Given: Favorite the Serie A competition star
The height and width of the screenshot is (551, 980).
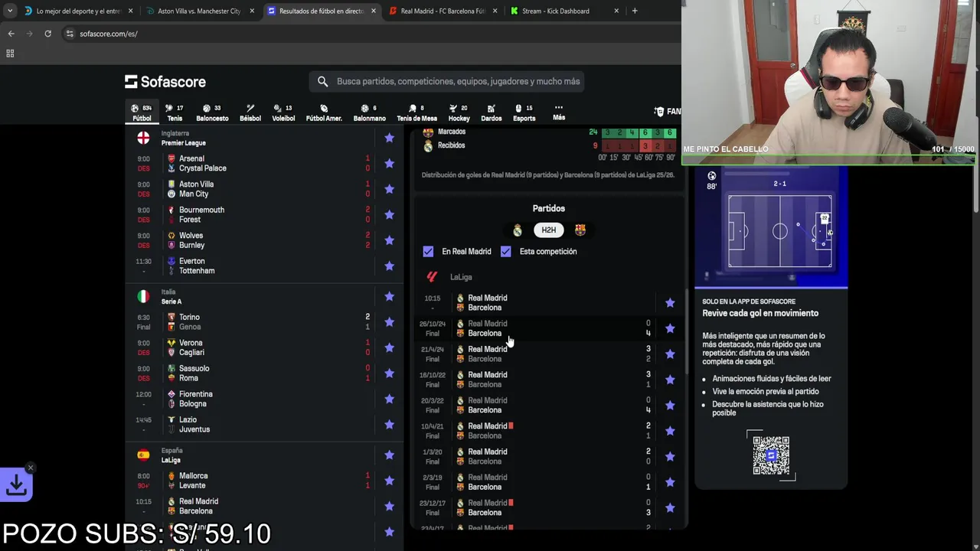Looking at the screenshot, I should pos(389,296).
